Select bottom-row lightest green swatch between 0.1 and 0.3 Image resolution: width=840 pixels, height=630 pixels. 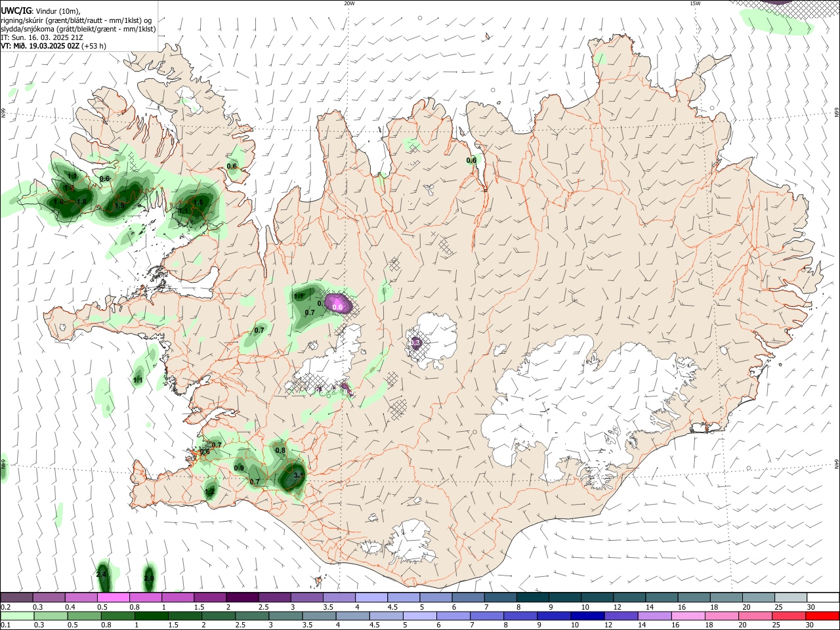(x=17, y=616)
